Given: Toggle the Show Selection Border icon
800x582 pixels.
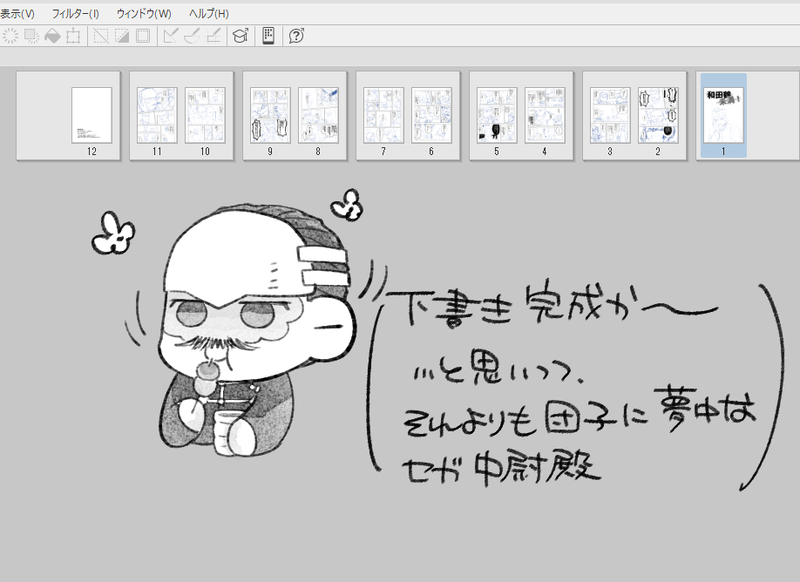Looking at the screenshot, I should 143,36.
